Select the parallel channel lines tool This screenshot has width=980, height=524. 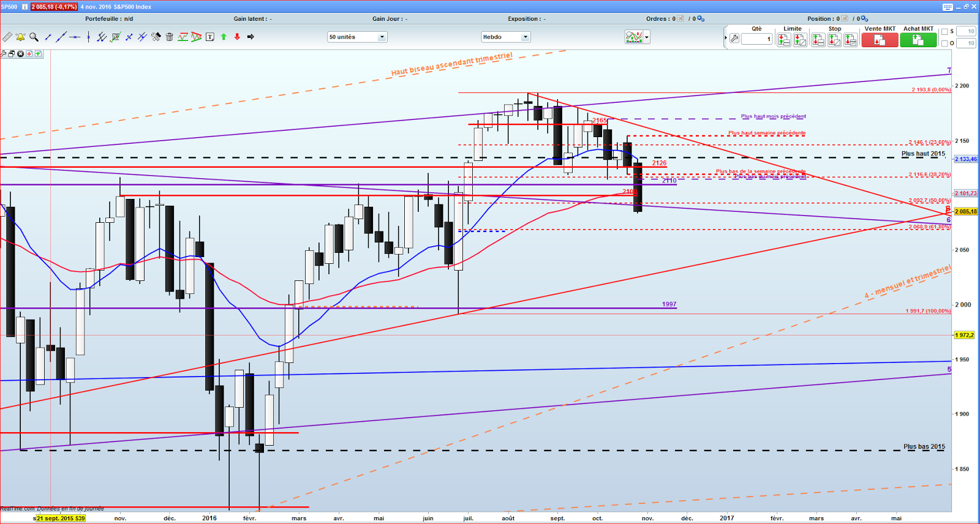[102, 37]
